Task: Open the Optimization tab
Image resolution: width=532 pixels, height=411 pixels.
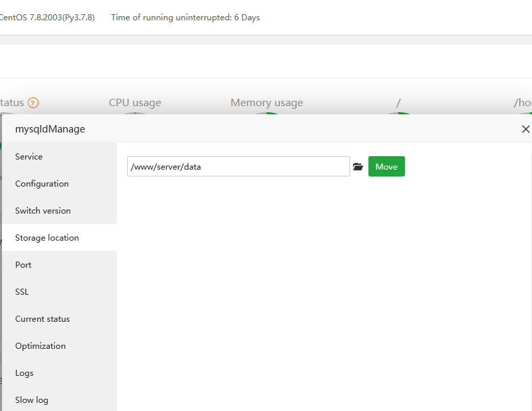Action: (x=41, y=345)
